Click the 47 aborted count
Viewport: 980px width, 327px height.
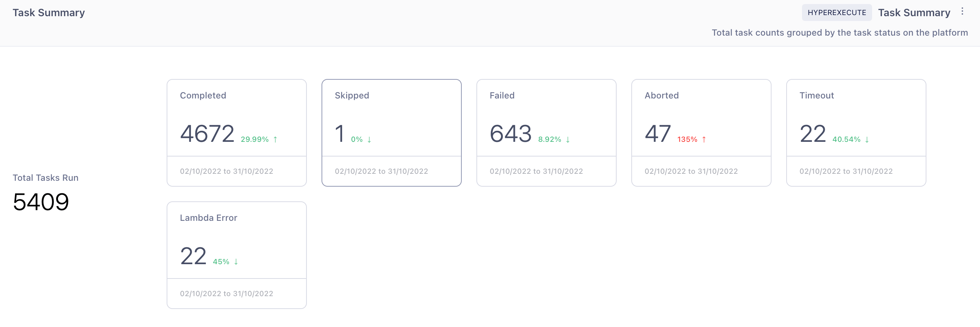coord(658,134)
